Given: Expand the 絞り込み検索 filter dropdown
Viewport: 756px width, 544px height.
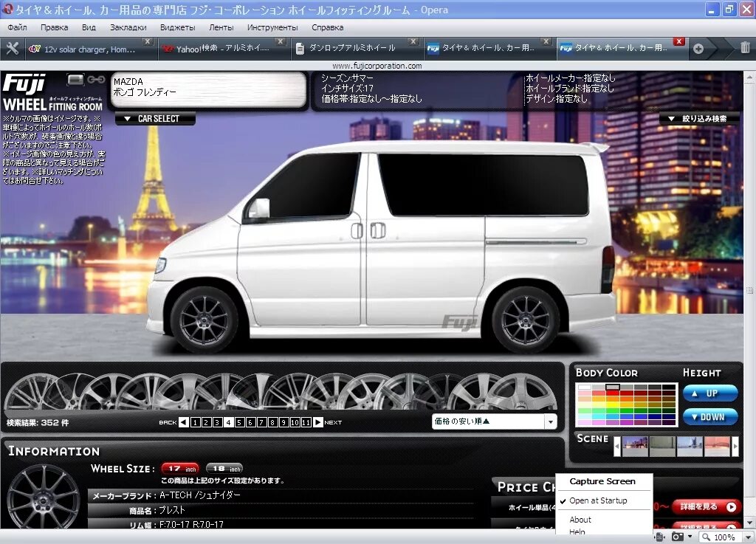Looking at the screenshot, I should (x=699, y=119).
